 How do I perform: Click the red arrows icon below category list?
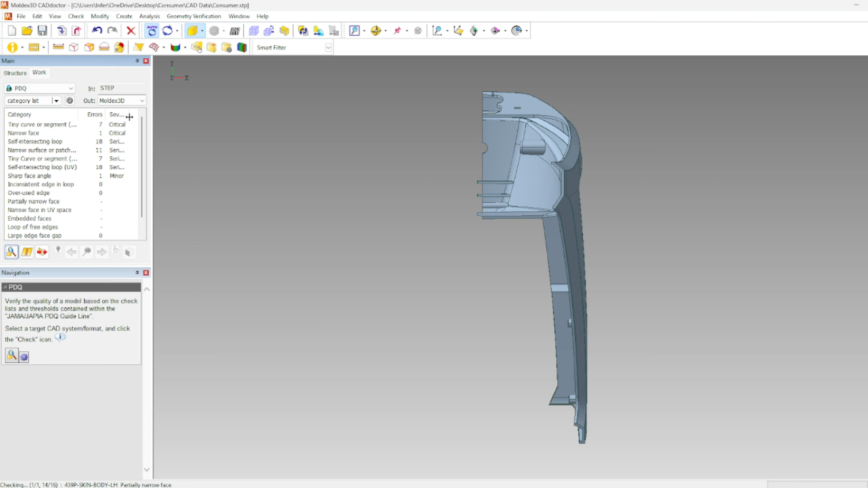click(x=42, y=252)
